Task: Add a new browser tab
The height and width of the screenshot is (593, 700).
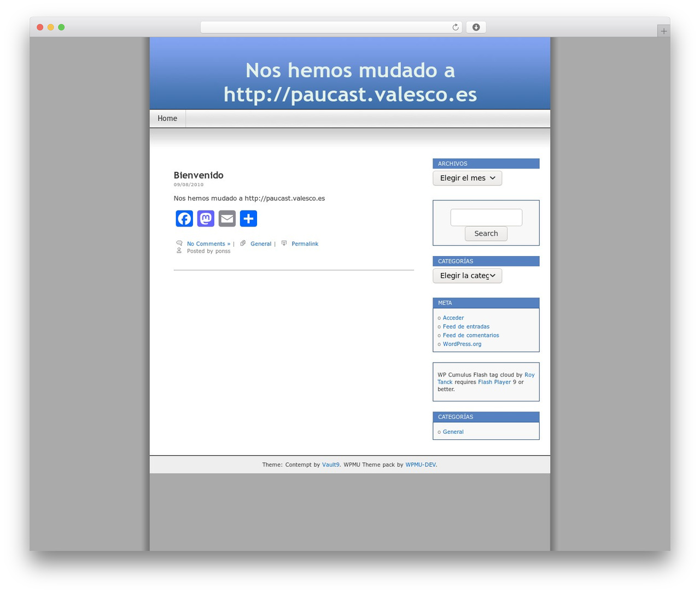Action: pos(663,31)
